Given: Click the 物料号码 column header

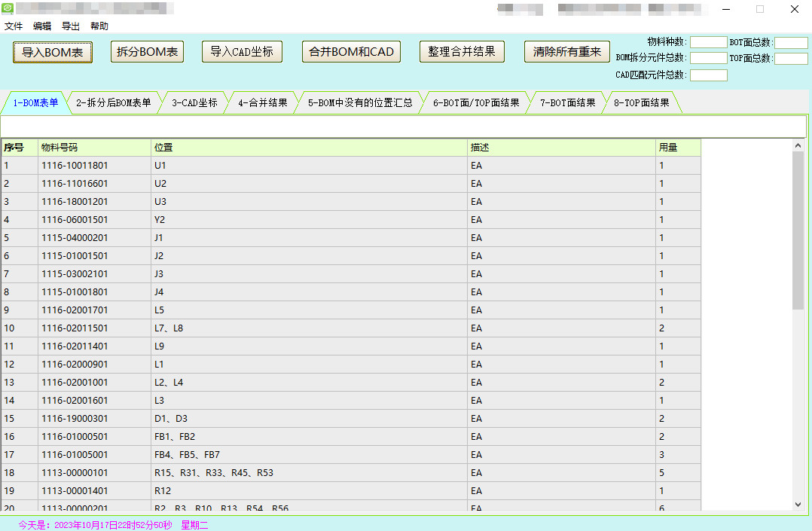Looking at the screenshot, I should pyautogui.click(x=94, y=148).
